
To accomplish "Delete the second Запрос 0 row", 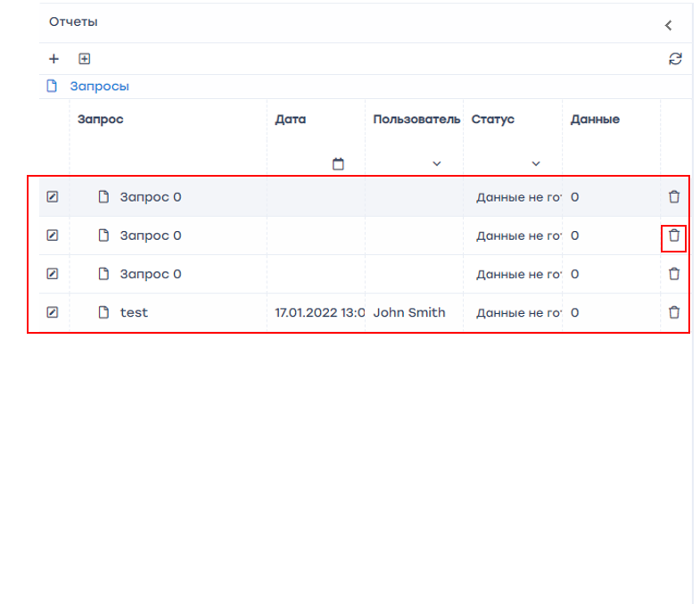I will click(x=674, y=236).
